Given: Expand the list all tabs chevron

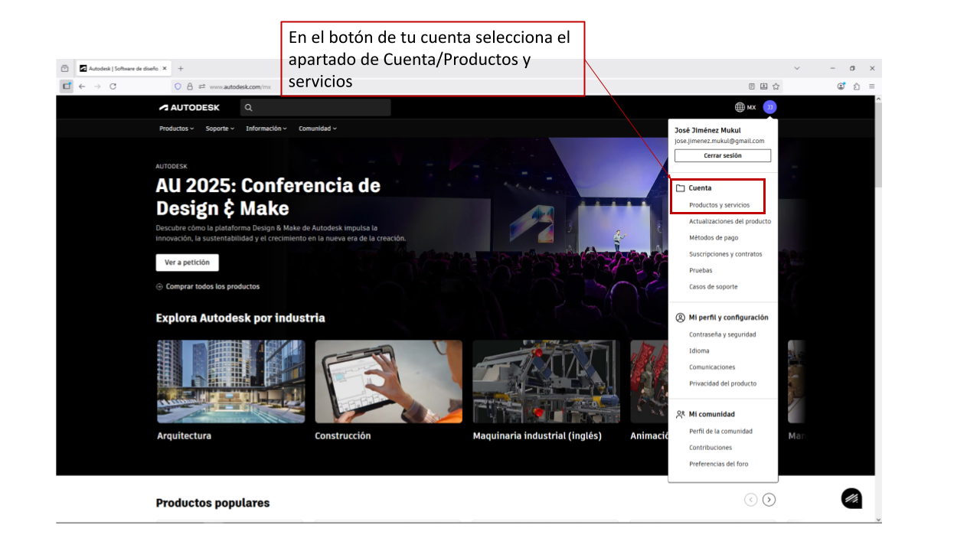Looking at the screenshot, I should 797,68.
